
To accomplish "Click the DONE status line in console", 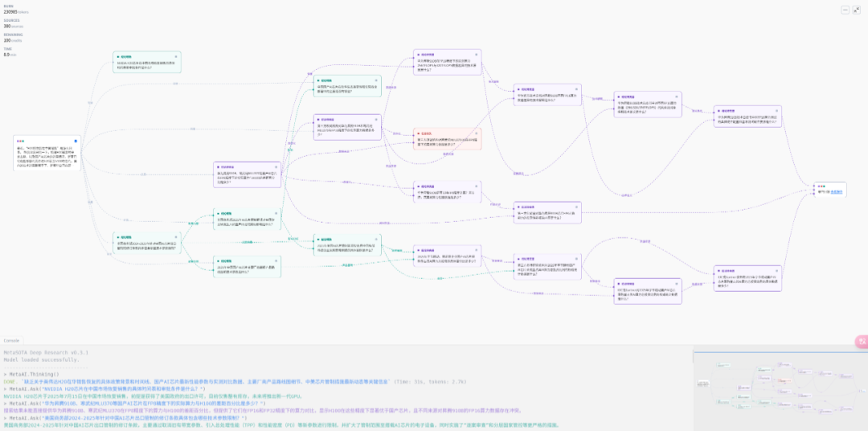I will 235,382.
